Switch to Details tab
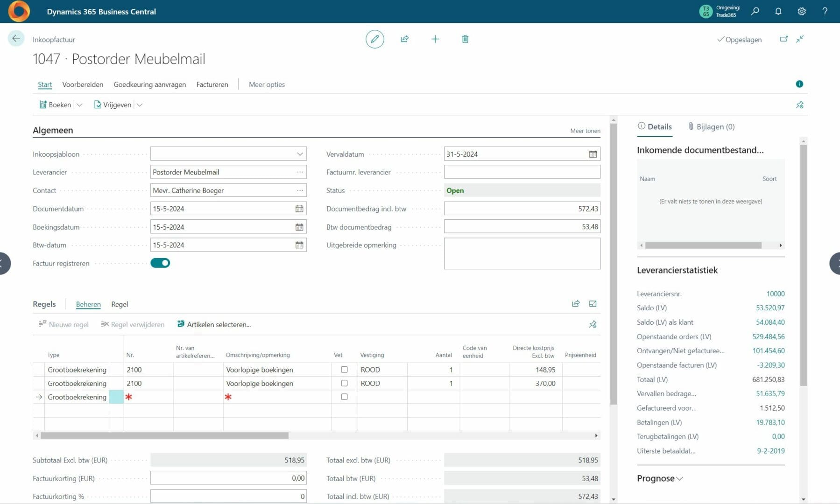Screen dimensions: 840x504 coord(655,126)
